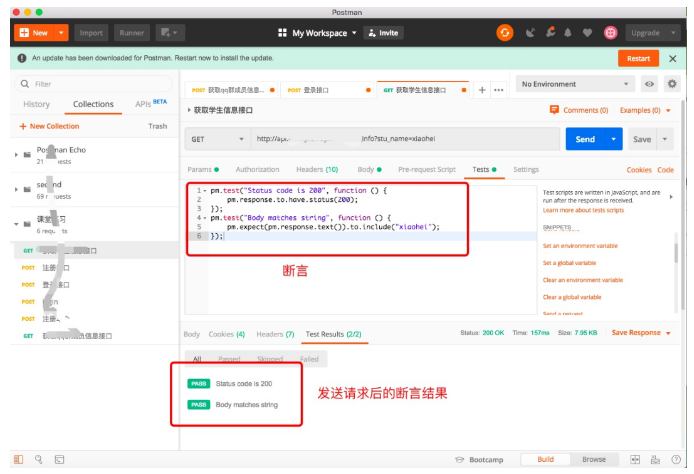694x474 pixels.
Task: Open the request Settings tab
Action: pyautogui.click(x=526, y=170)
